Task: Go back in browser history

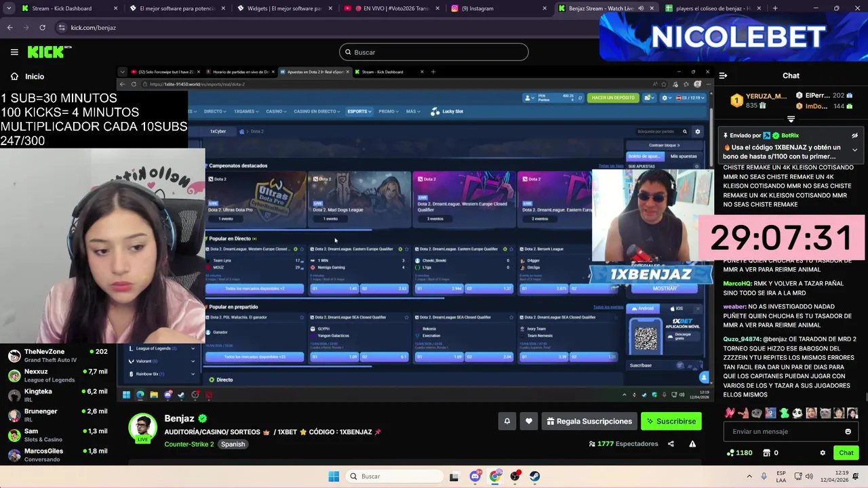Action: [9, 28]
